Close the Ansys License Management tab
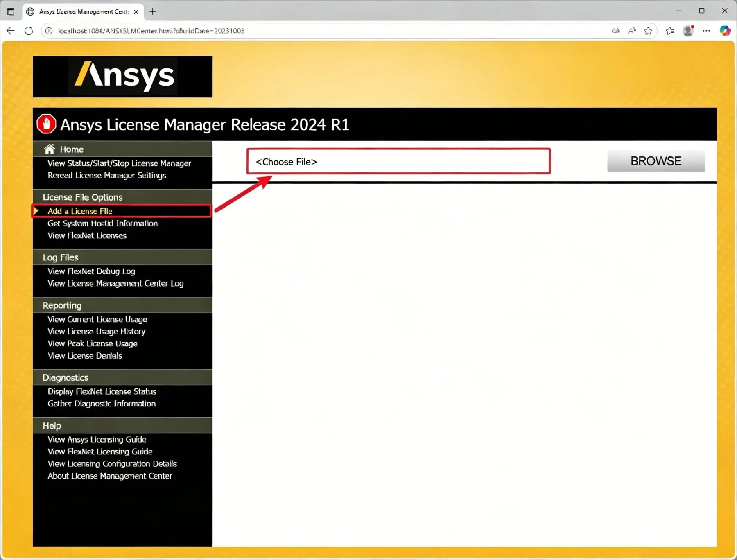 coord(136,11)
